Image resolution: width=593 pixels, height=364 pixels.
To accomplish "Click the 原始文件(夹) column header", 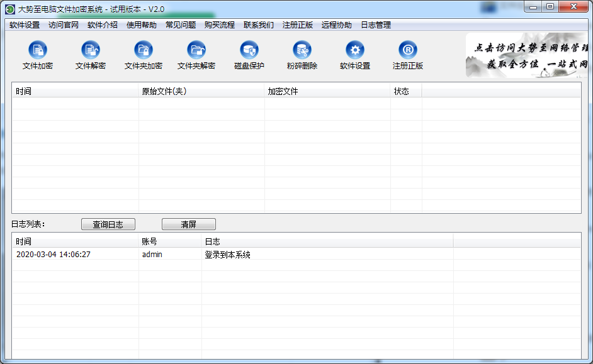I will pos(201,91).
